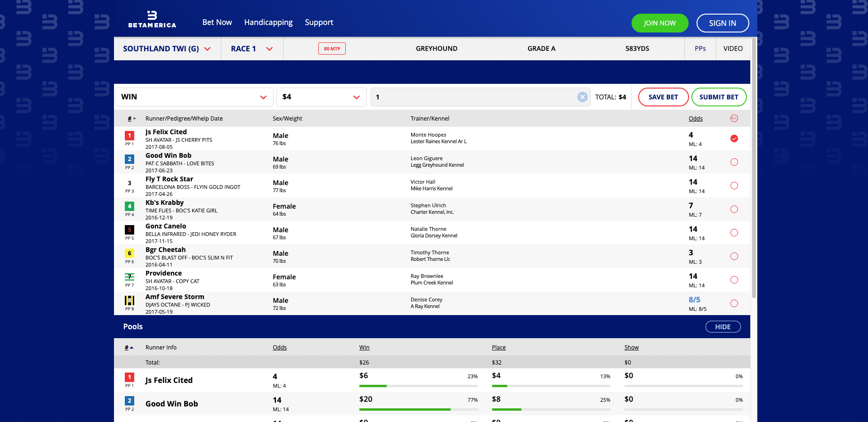Click Good Win Bob name in Pools
This screenshot has width=868, height=422.
click(172, 404)
